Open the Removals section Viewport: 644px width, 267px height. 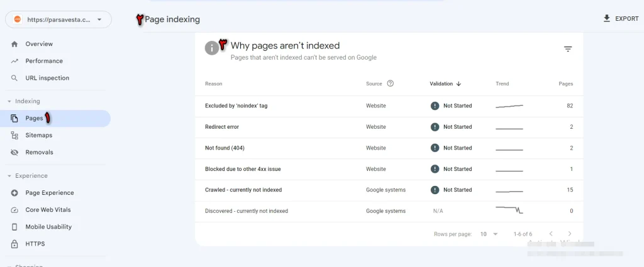coord(39,152)
